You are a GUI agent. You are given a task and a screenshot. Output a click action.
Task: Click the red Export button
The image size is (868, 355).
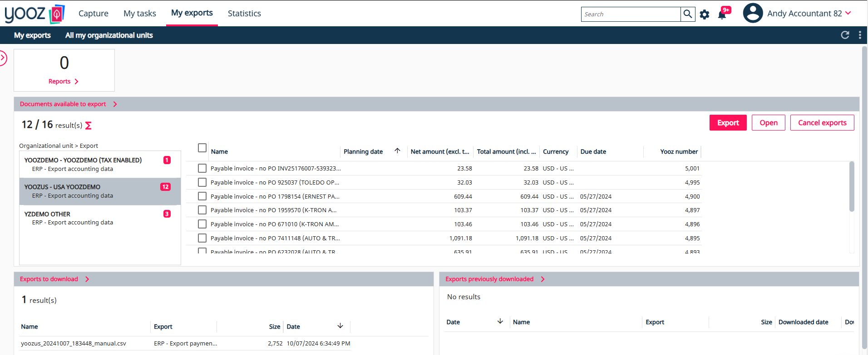tap(728, 123)
